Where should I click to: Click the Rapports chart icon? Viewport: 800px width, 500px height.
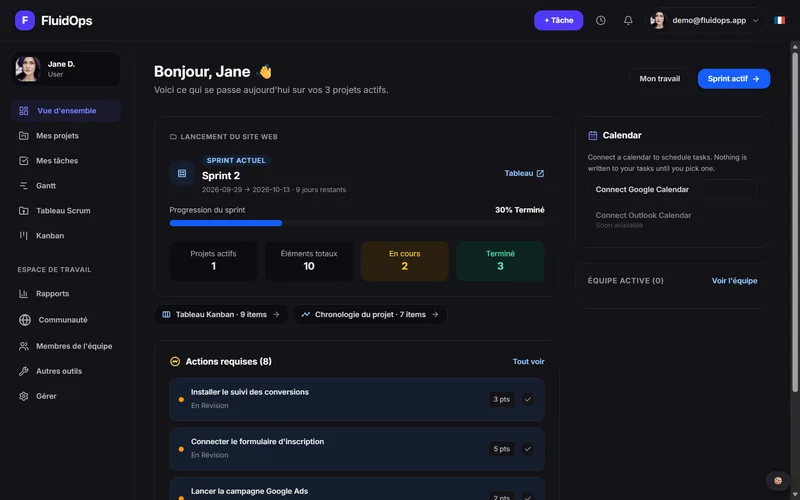(x=23, y=294)
